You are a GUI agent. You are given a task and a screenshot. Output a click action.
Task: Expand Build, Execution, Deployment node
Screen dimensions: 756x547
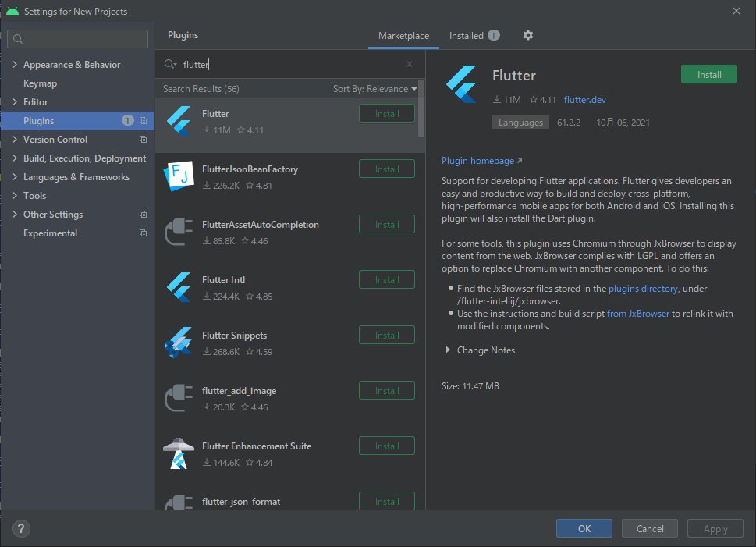click(15, 158)
